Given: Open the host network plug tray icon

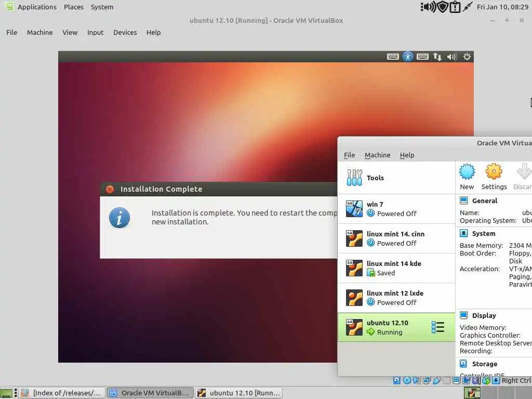Looking at the screenshot, I should pyautogui.click(x=468, y=7).
